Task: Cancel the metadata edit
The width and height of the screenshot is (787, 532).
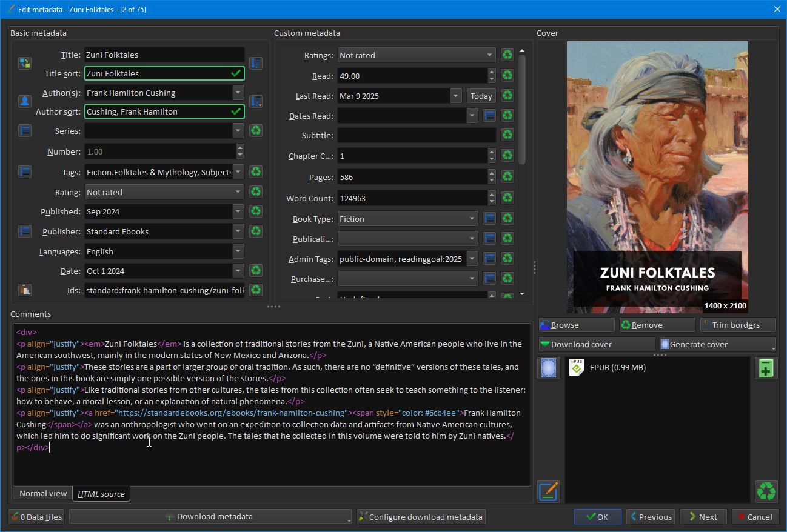Action: click(x=755, y=517)
